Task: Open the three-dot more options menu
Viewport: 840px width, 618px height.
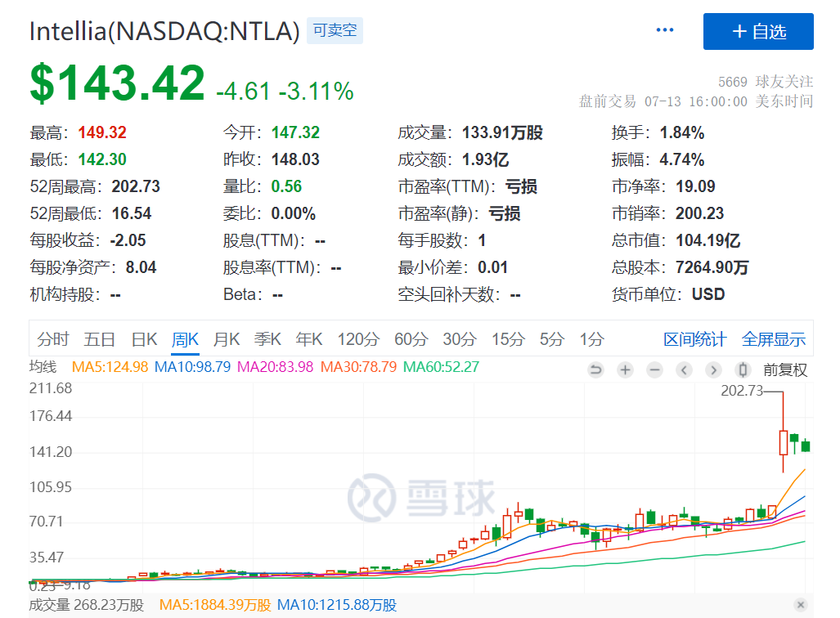Action: coord(665,30)
